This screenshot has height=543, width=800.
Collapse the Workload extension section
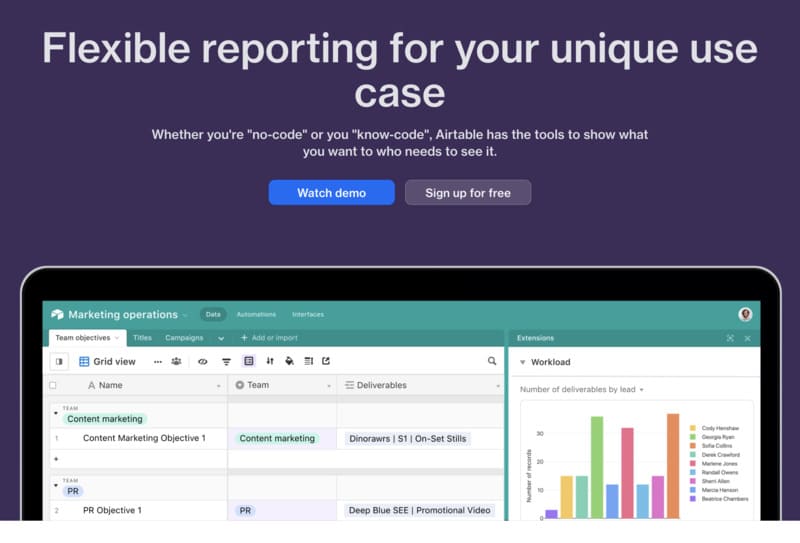coord(522,362)
